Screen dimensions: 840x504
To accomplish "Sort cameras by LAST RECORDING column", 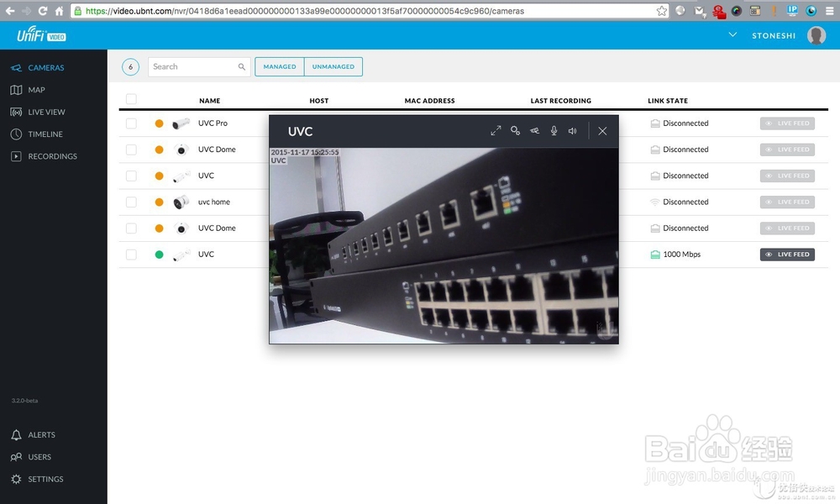I will 561,101.
